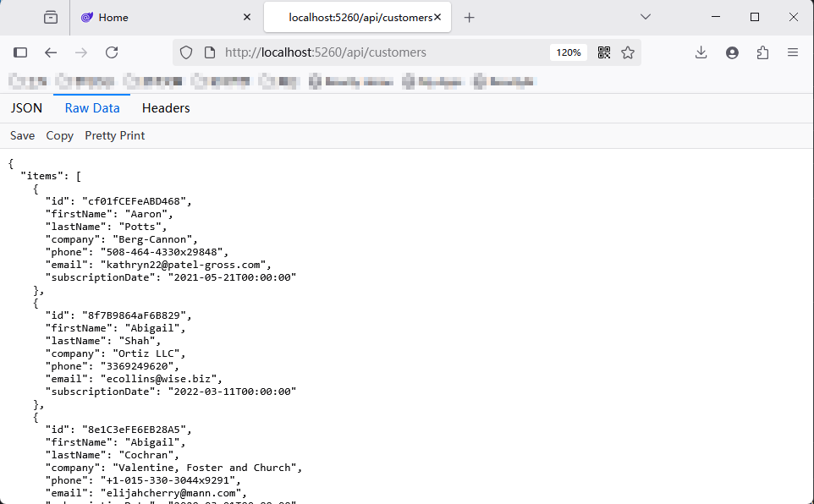Open the application hamburger menu
This screenshot has width=814, height=504.
(792, 52)
